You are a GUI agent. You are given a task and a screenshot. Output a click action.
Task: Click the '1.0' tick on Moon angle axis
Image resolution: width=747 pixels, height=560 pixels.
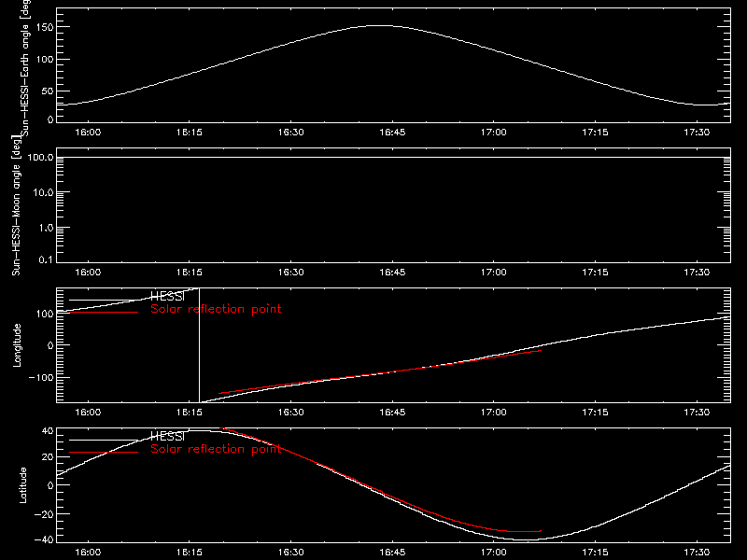tap(46, 228)
